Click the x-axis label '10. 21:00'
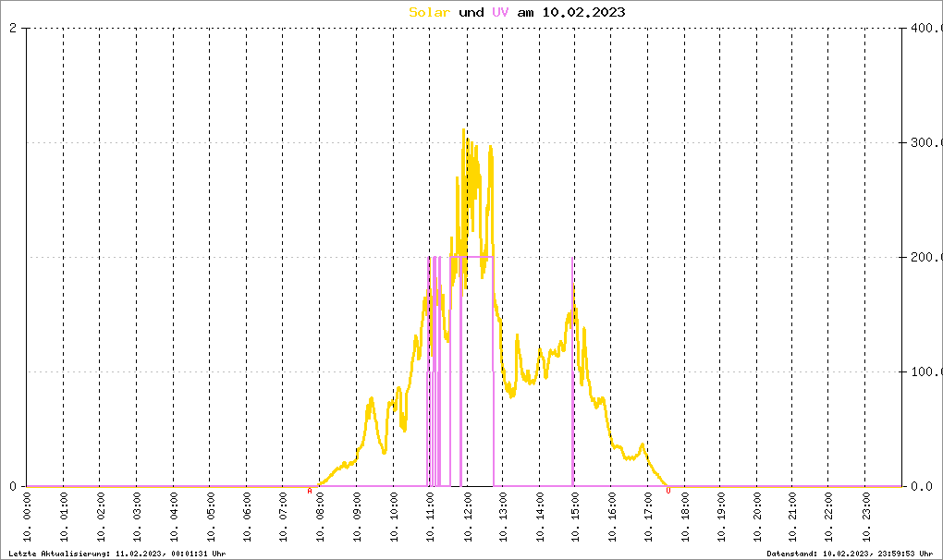 [x=792, y=517]
